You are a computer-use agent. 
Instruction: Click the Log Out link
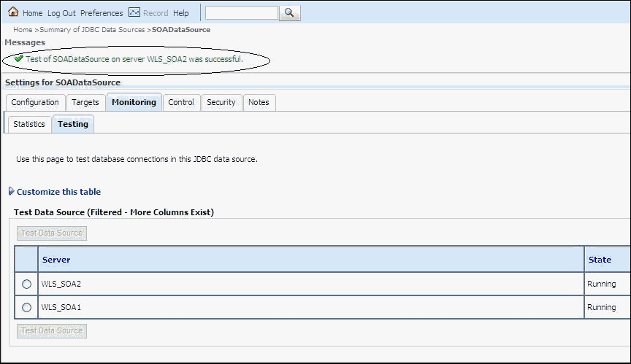61,13
